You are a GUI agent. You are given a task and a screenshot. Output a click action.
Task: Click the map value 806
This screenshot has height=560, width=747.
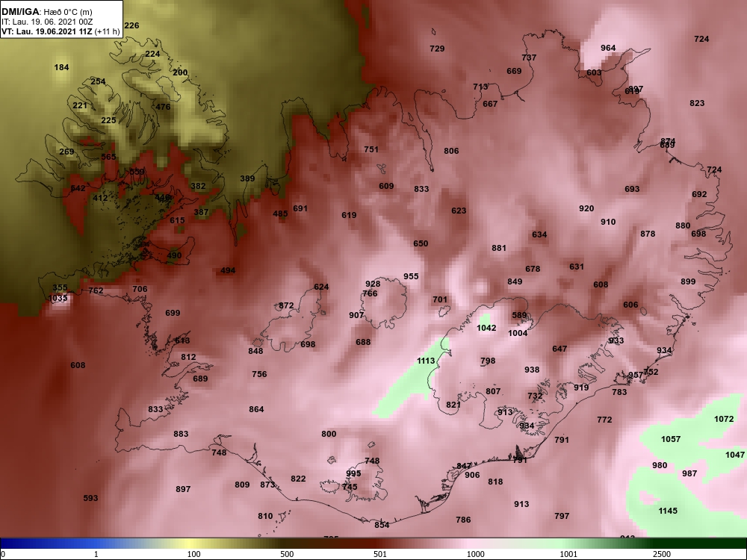(x=451, y=151)
